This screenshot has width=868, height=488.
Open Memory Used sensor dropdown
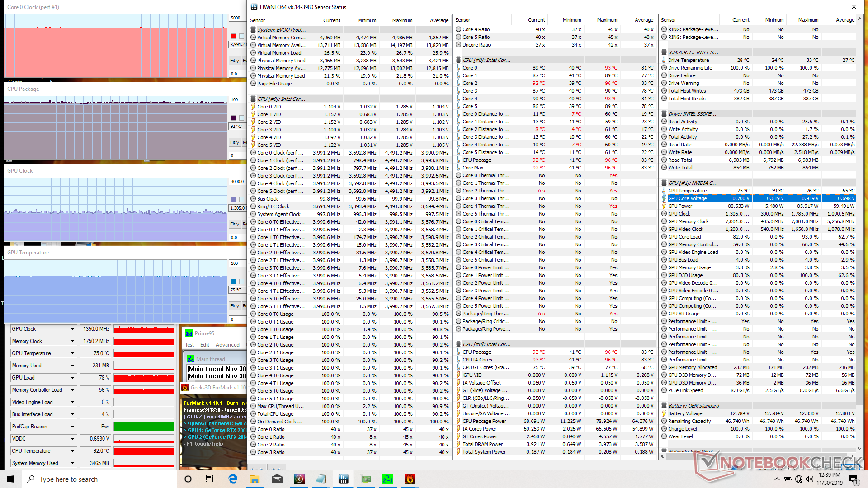(72, 366)
